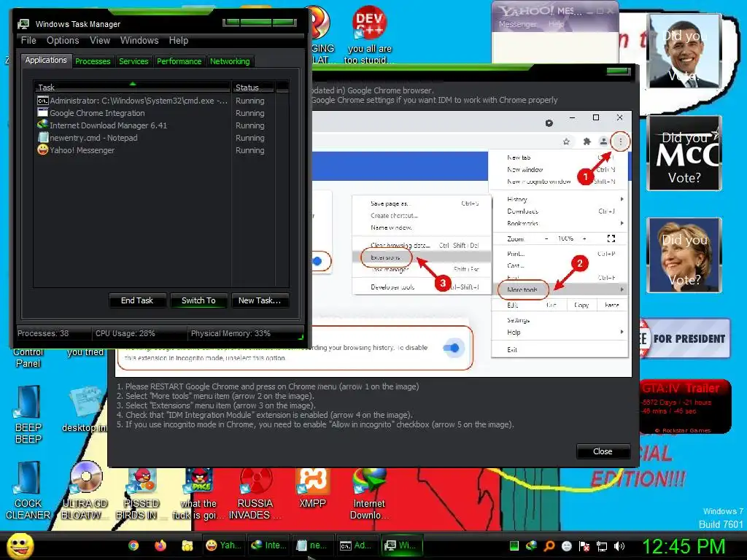This screenshot has height=560, width=747.
Task: Click CPU Usage: 28% status entry
Action: pos(125,333)
